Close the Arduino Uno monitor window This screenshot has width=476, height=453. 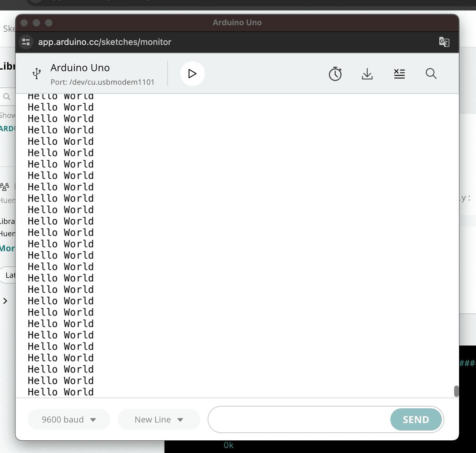(24, 23)
